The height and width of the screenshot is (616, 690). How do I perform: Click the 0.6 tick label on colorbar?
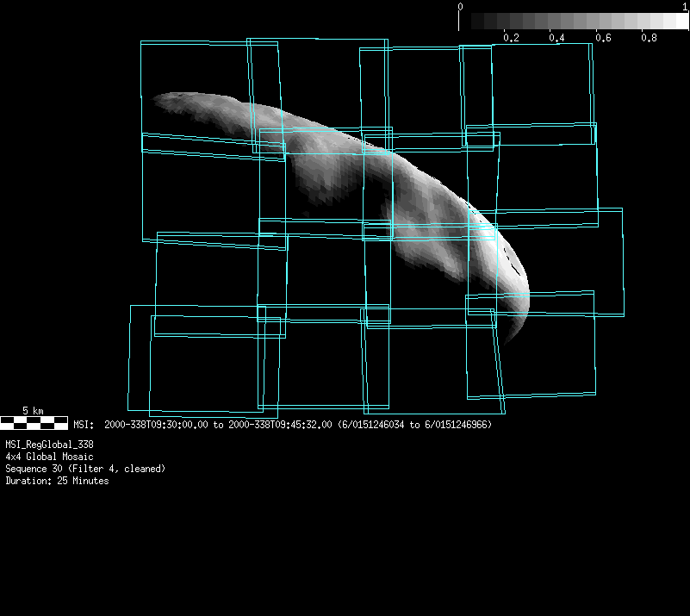(x=603, y=38)
